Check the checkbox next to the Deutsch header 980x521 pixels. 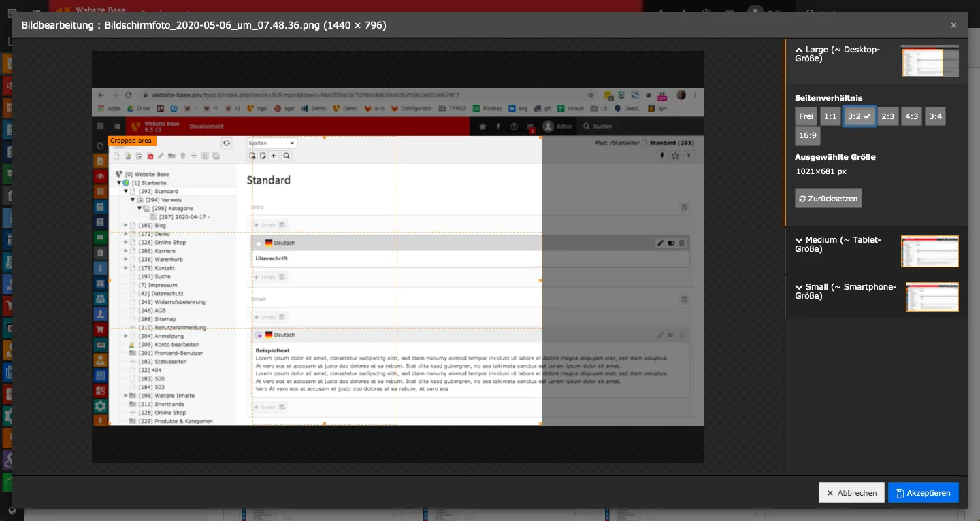(x=257, y=242)
